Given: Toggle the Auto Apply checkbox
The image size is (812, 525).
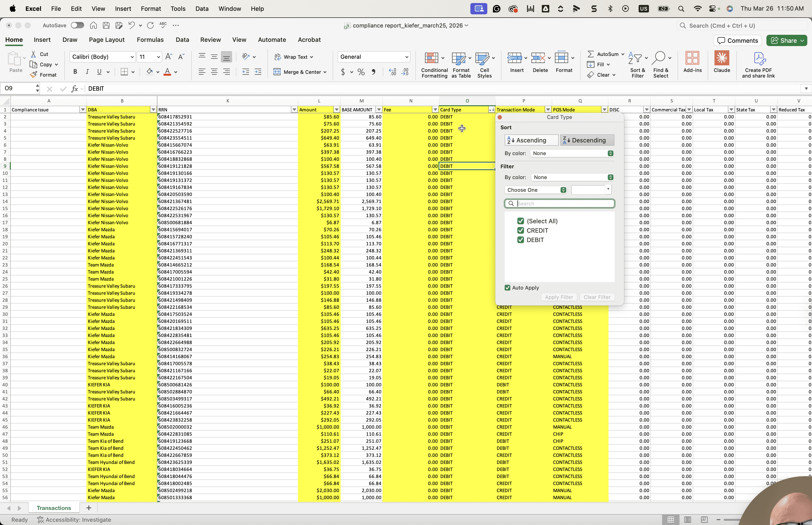Looking at the screenshot, I should pyautogui.click(x=508, y=287).
